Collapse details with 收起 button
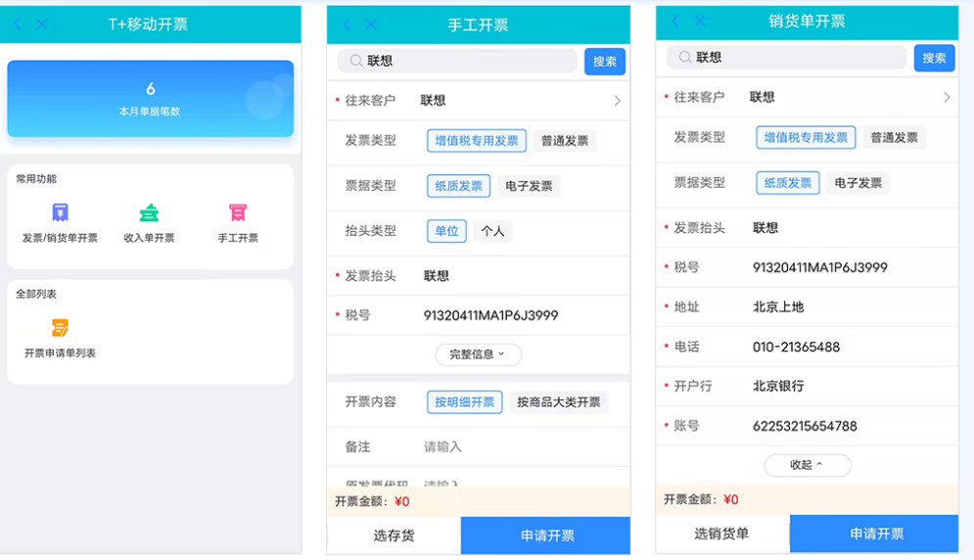Image resolution: width=974 pixels, height=560 pixels. point(807,465)
